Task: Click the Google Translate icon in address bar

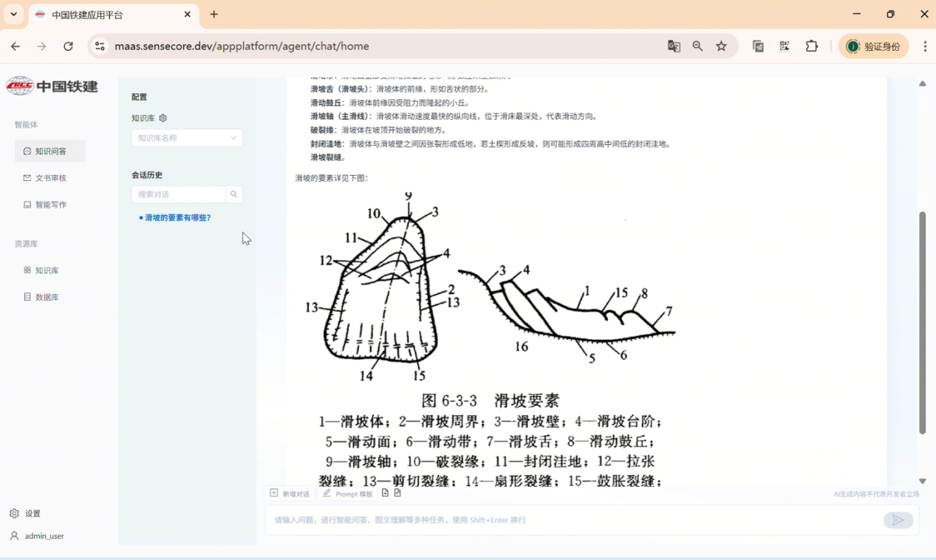Action: (x=674, y=47)
